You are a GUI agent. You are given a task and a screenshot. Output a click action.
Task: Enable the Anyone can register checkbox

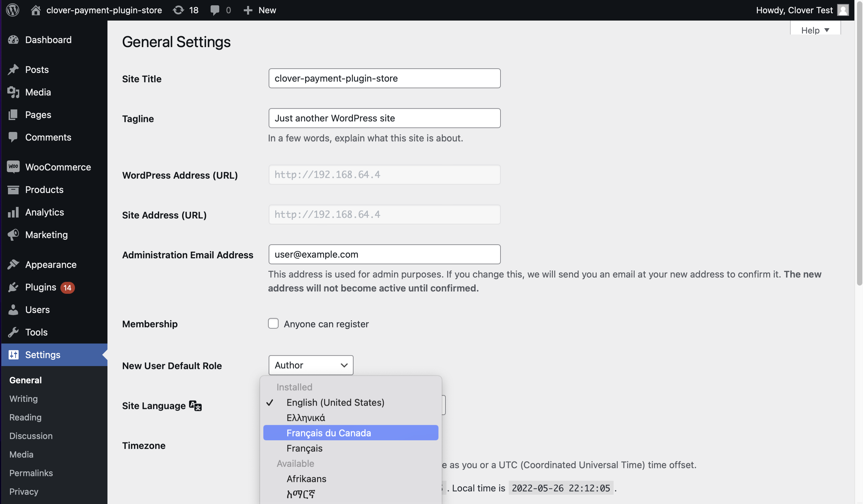coord(273,323)
